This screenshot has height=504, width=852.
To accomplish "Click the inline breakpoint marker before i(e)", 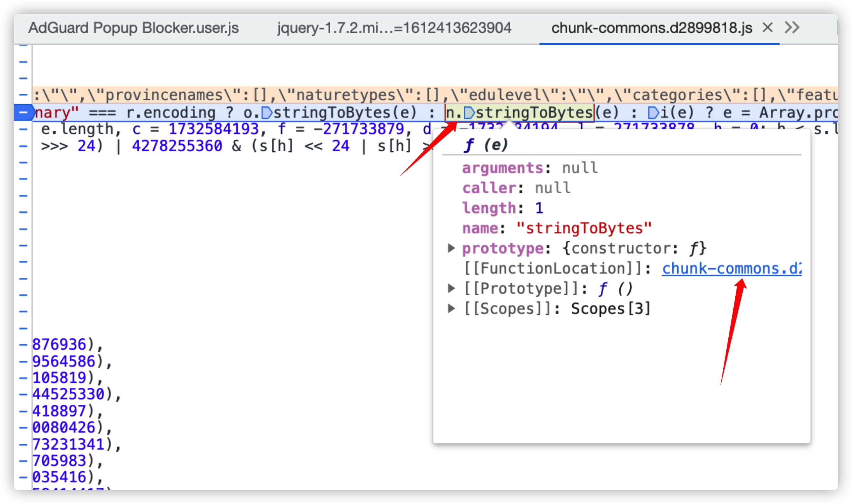I will point(653,113).
